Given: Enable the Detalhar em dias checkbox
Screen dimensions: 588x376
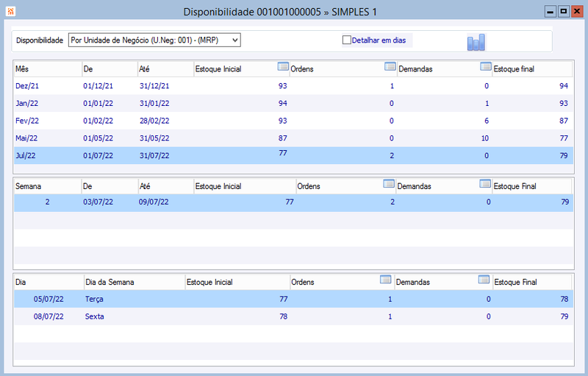Looking at the screenshot, I should [346, 40].
